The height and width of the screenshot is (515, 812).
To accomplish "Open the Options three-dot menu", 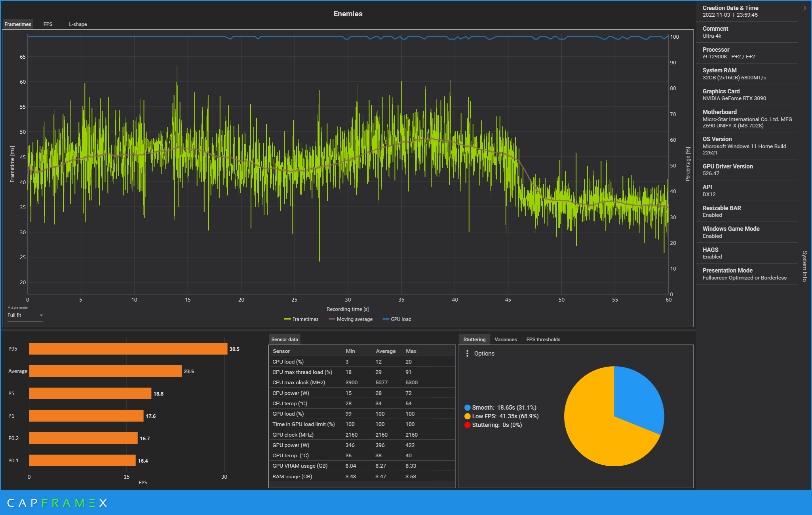I will (x=467, y=354).
